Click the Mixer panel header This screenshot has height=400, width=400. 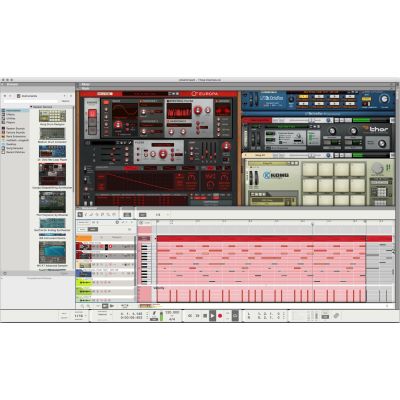236,84
